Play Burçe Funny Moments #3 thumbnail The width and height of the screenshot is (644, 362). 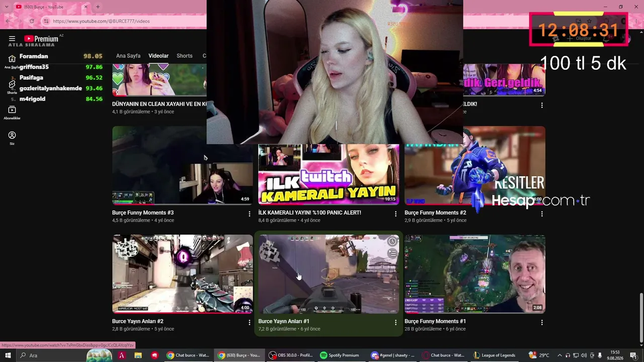coord(183,165)
